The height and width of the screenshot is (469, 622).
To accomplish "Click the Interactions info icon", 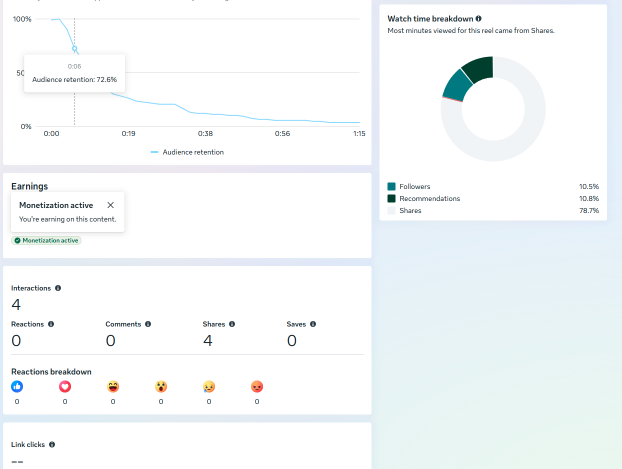I will pyautogui.click(x=58, y=288).
